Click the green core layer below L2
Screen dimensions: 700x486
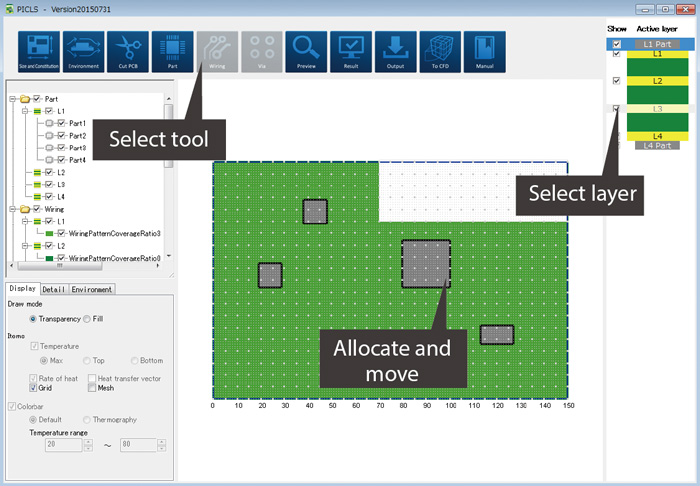[657, 95]
